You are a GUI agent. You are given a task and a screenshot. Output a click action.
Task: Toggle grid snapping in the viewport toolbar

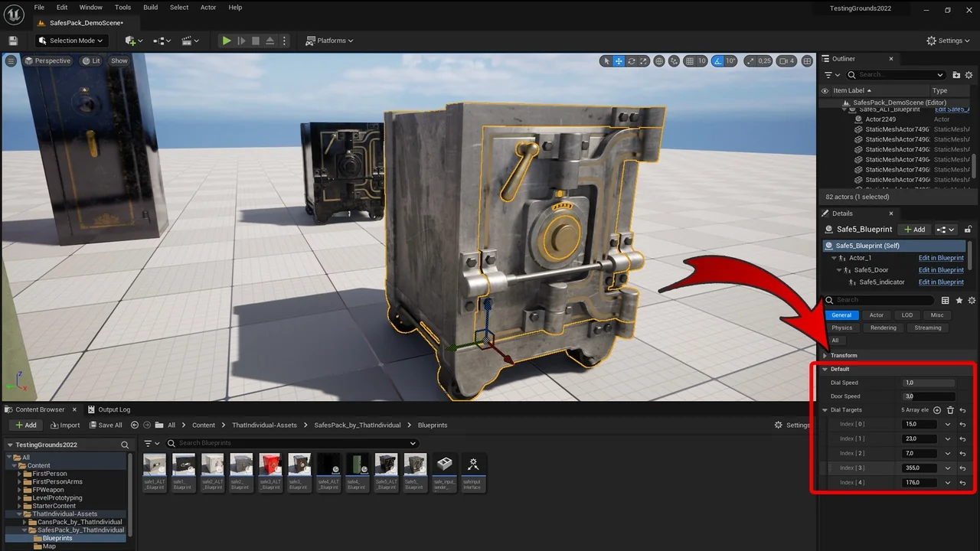tap(691, 61)
